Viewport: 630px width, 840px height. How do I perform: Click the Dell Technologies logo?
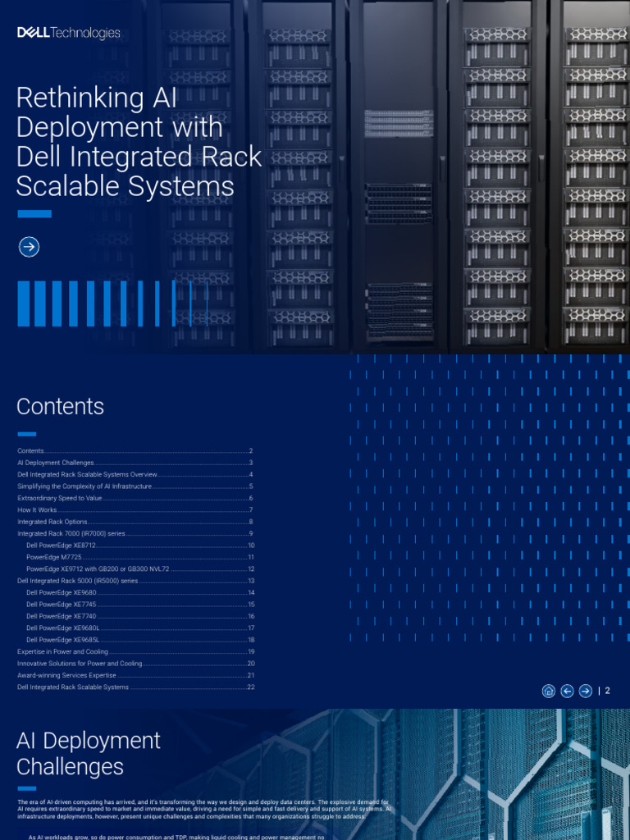click(x=69, y=33)
